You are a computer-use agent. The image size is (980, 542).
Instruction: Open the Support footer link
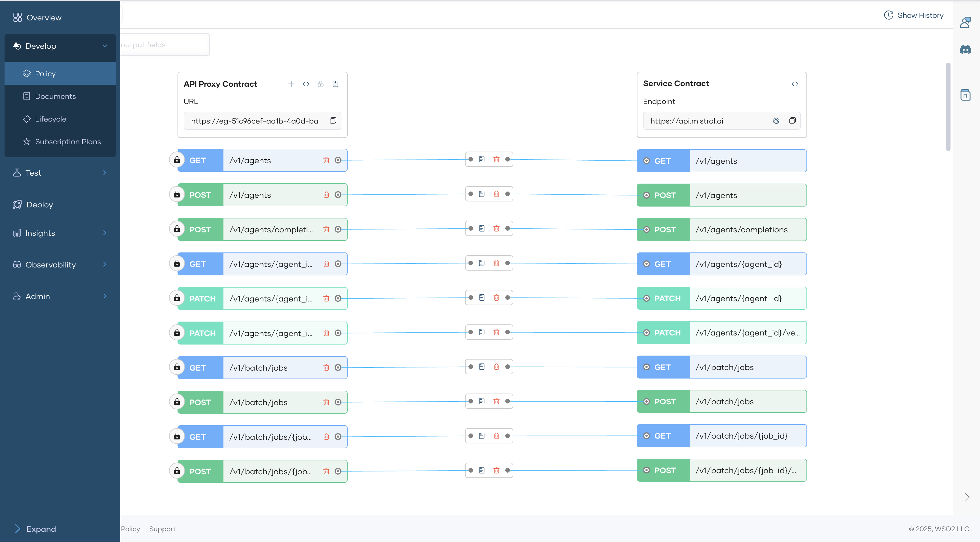(162, 529)
